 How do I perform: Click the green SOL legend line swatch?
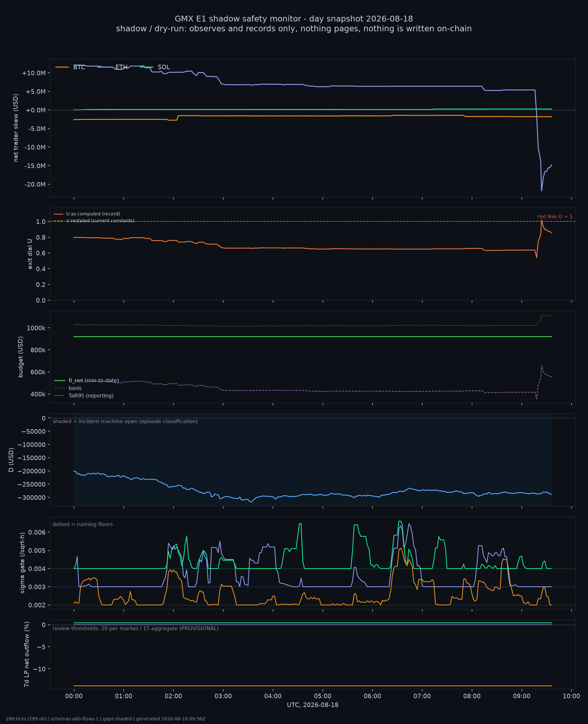point(147,67)
